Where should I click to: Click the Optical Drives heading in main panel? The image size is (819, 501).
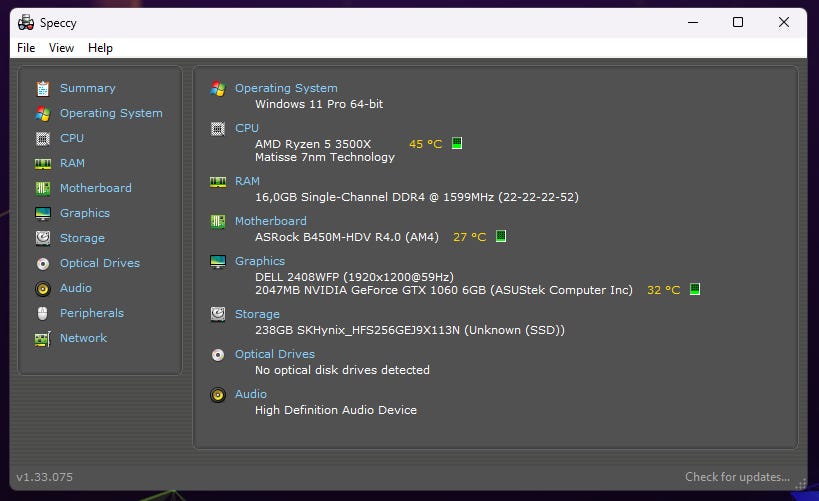pos(275,354)
